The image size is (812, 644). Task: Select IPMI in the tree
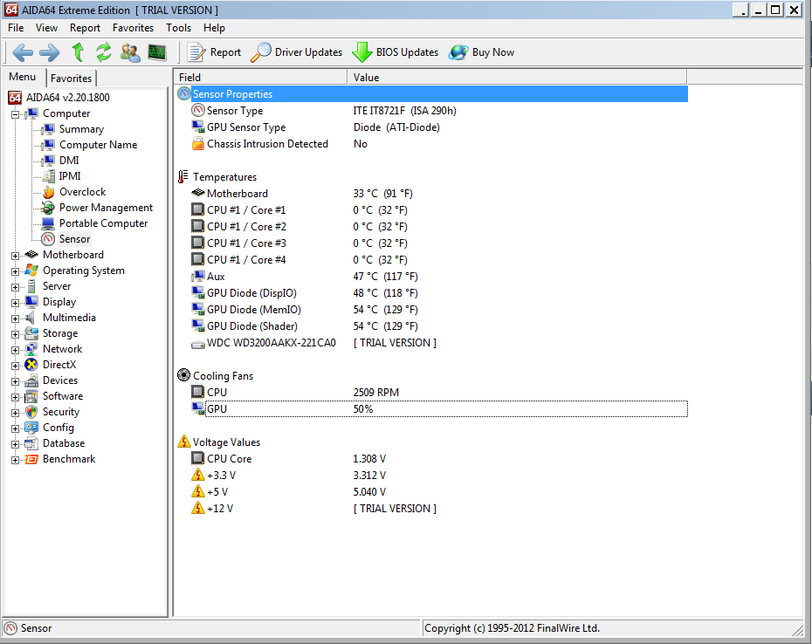[x=70, y=176]
